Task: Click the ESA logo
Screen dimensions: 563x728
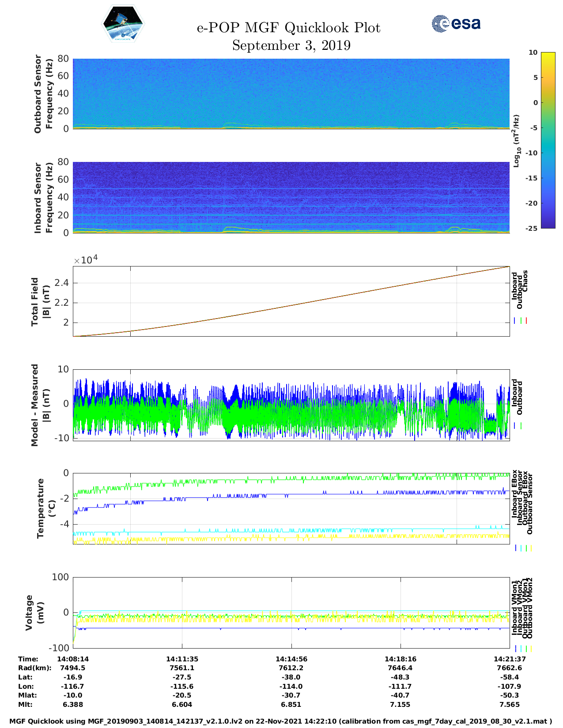Action: 456,23
